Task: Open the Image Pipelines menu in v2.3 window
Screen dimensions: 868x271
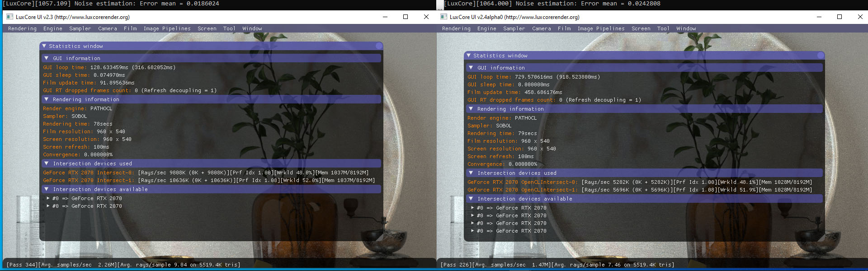Action: [x=167, y=28]
